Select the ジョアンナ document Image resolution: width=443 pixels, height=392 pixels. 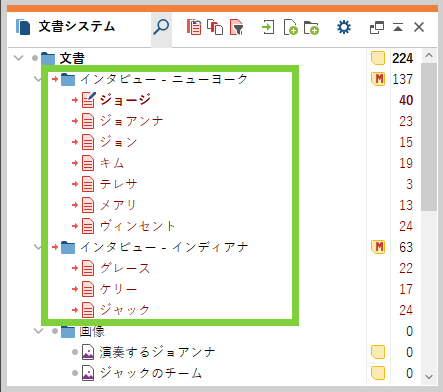[x=131, y=121]
